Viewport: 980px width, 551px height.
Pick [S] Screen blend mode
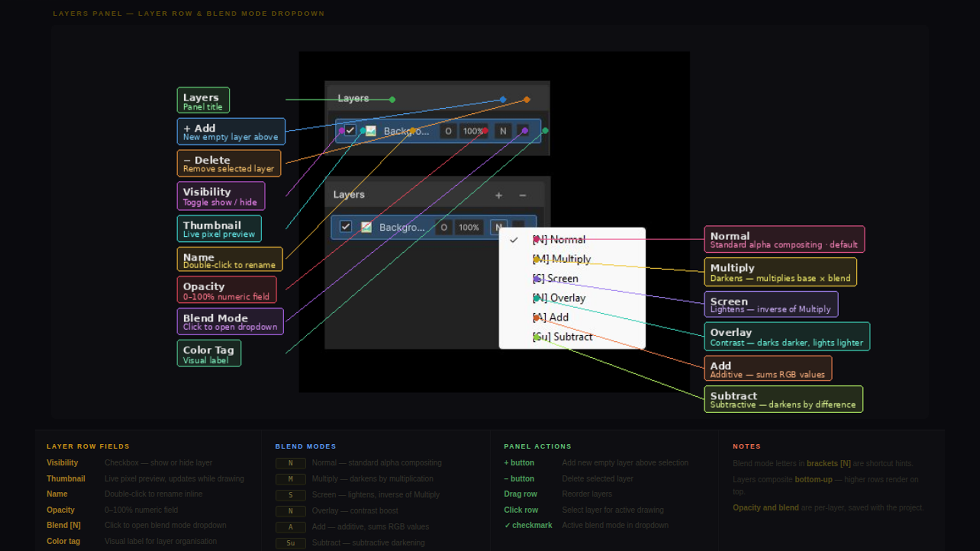(556, 279)
